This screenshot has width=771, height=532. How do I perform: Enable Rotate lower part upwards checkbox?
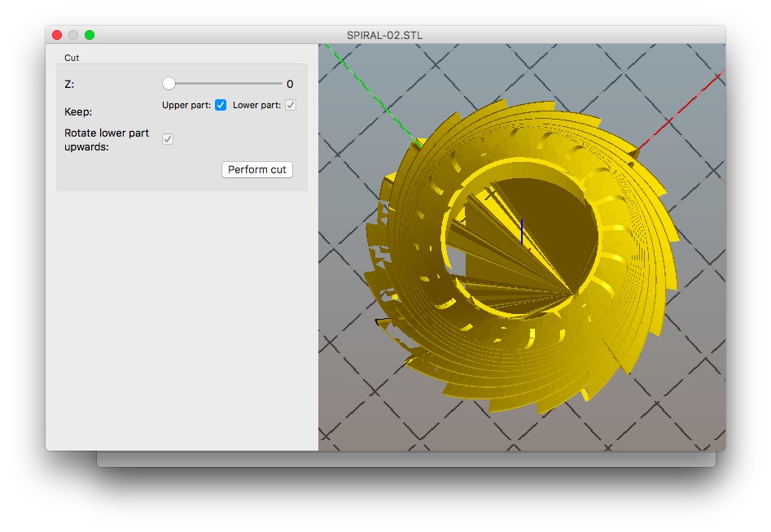(x=168, y=139)
